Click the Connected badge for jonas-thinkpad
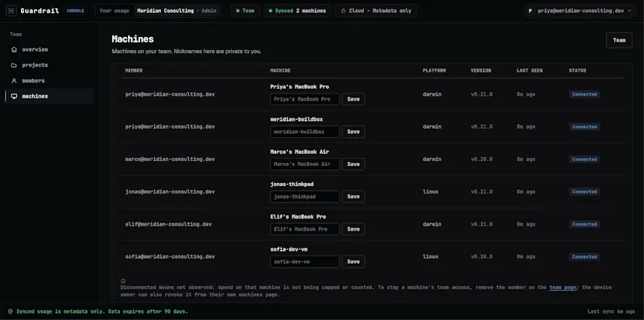644x320 pixels. click(584, 192)
